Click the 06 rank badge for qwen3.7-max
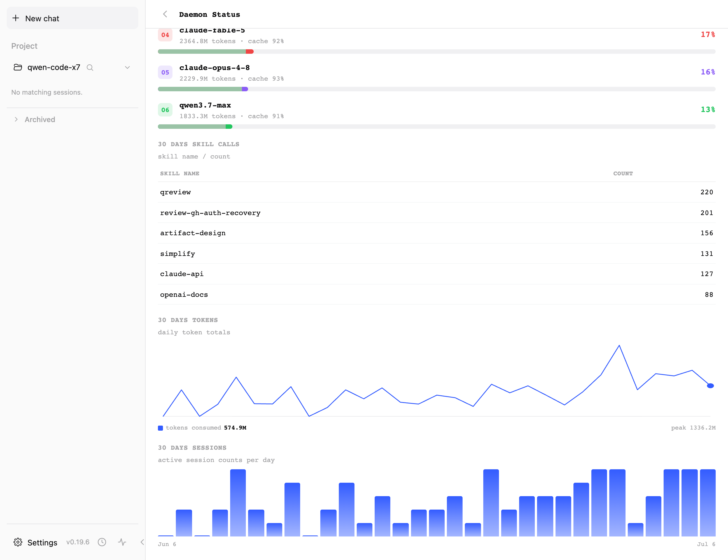This screenshot has width=728, height=560. 165,110
